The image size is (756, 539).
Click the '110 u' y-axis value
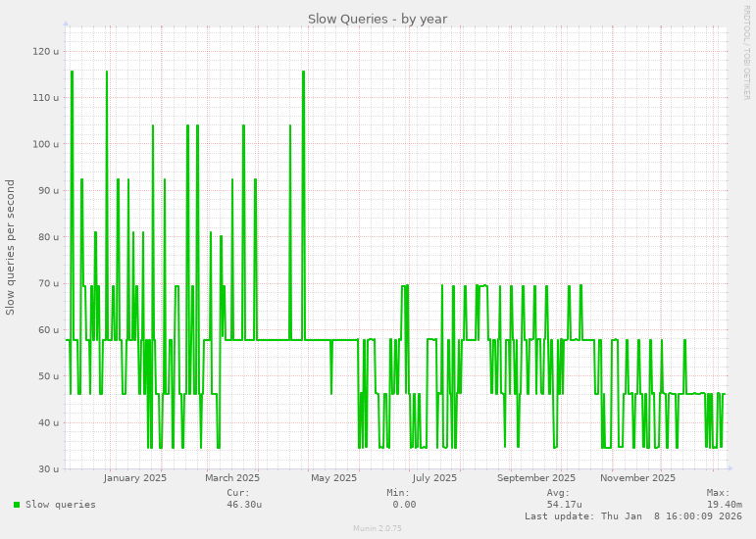46,98
